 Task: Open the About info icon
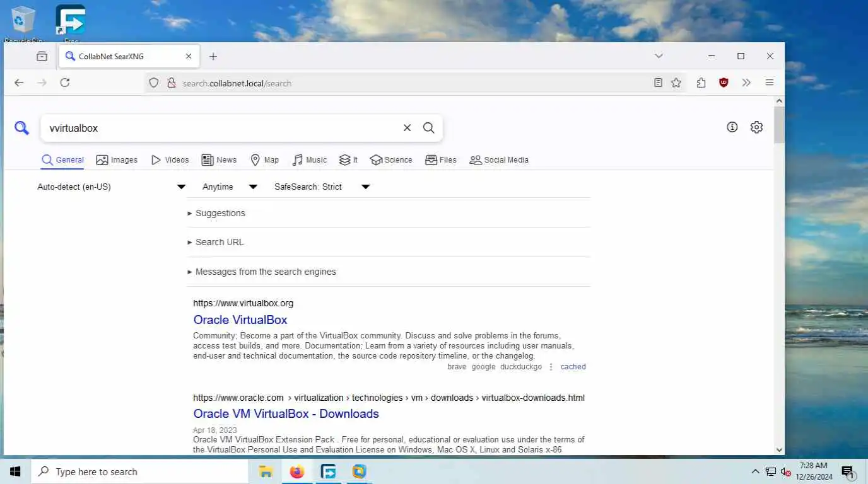pyautogui.click(x=732, y=127)
